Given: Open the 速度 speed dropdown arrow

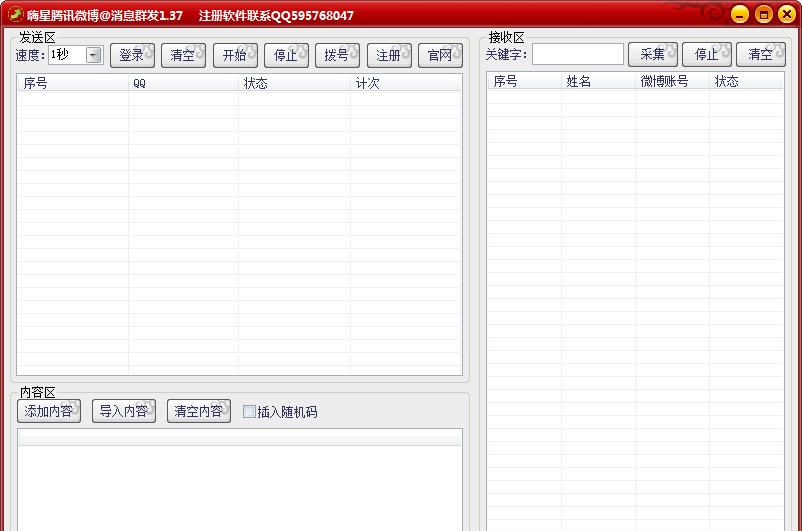Looking at the screenshot, I should pyautogui.click(x=94, y=55).
